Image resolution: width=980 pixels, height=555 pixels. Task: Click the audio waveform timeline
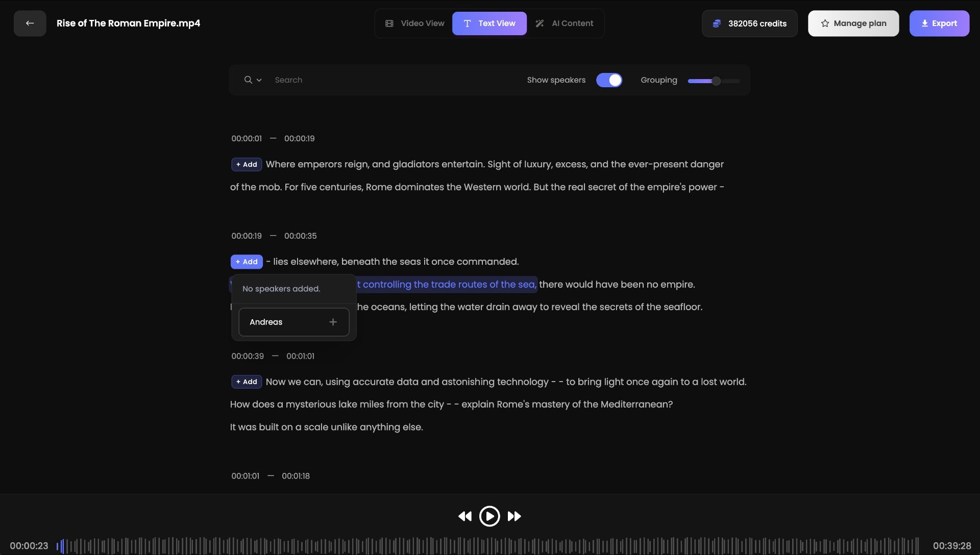coord(487,546)
